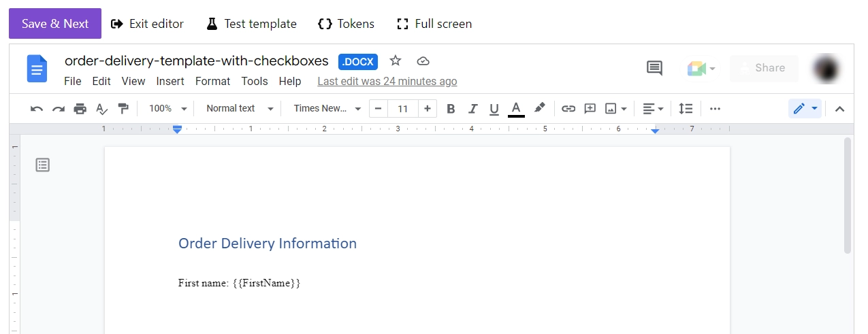Image resolution: width=868 pixels, height=334 pixels.
Task: Hide the menus with the chevron up
Action: click(839, 109)
